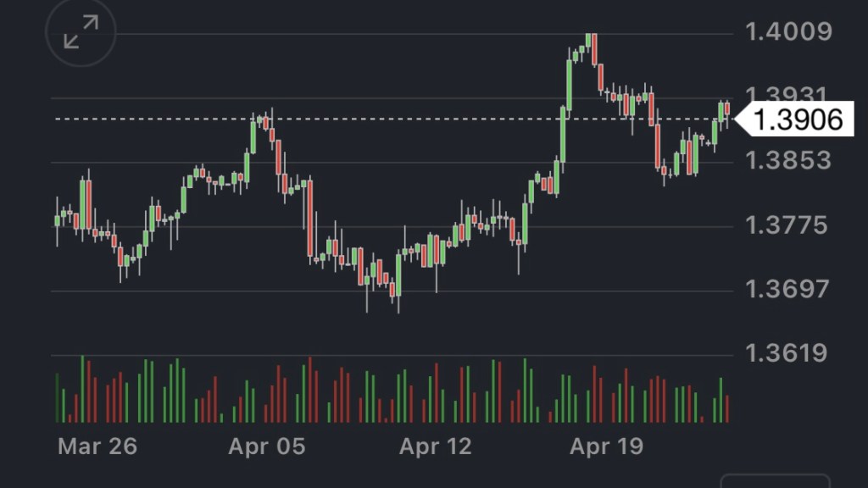
Task: Click the 1.3906 current price tag
Action: (796, 119)
